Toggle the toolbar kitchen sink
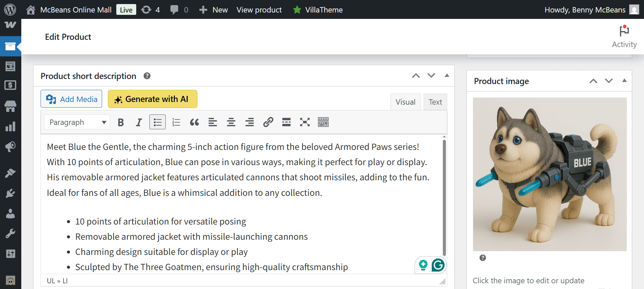Viewport: 644px width, 289px height. coord(323,122)
